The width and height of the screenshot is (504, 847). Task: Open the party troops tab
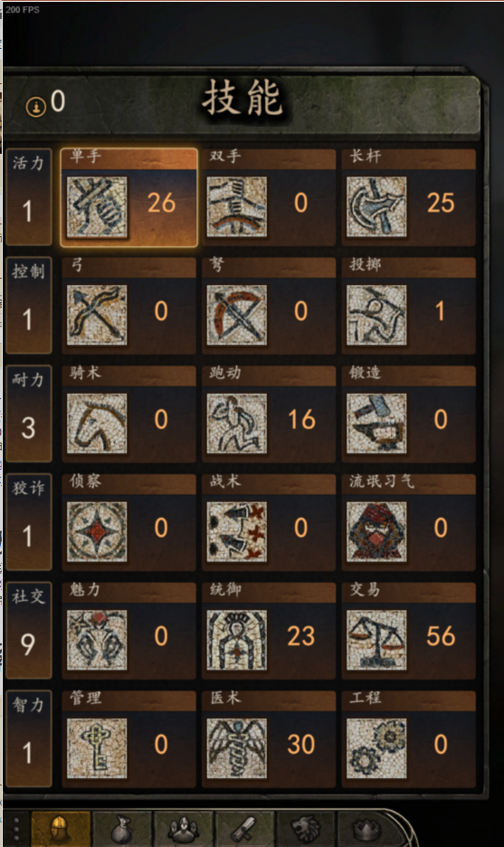tap(183, 828)
